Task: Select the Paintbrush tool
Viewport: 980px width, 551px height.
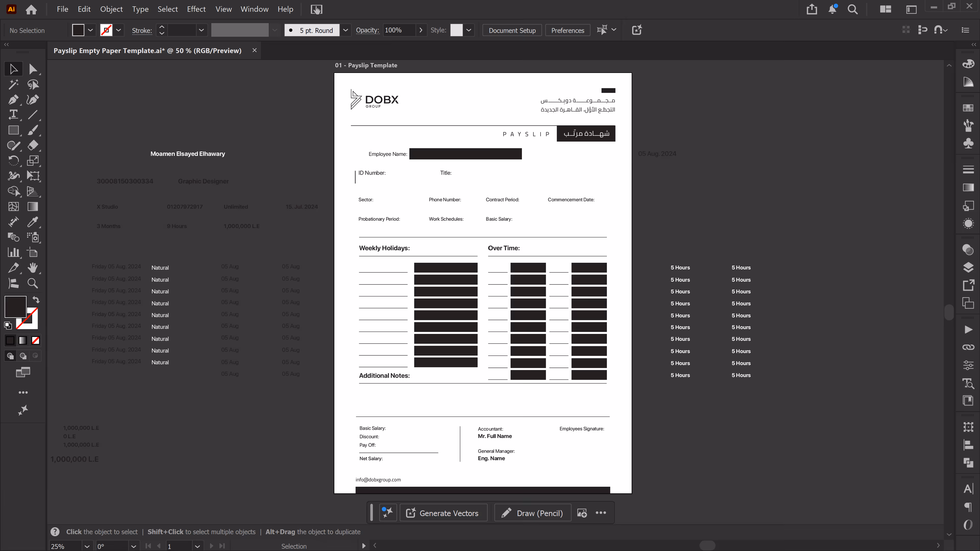Action: (33, 130)
